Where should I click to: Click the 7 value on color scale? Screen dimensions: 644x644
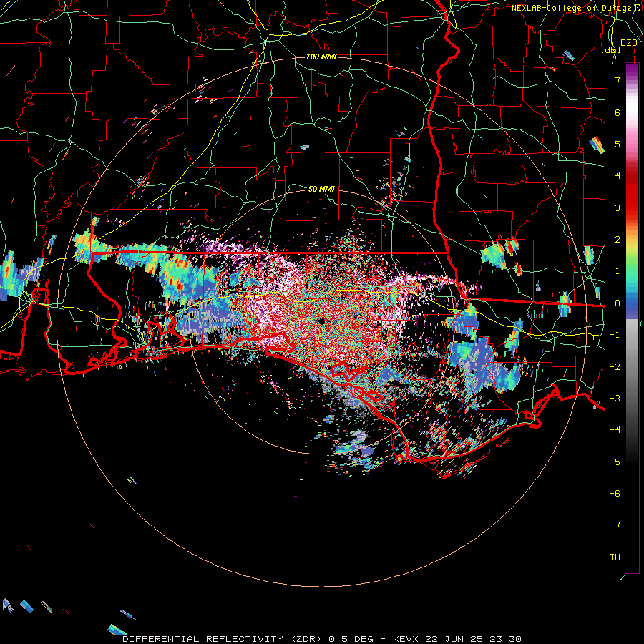click(618, 80)
